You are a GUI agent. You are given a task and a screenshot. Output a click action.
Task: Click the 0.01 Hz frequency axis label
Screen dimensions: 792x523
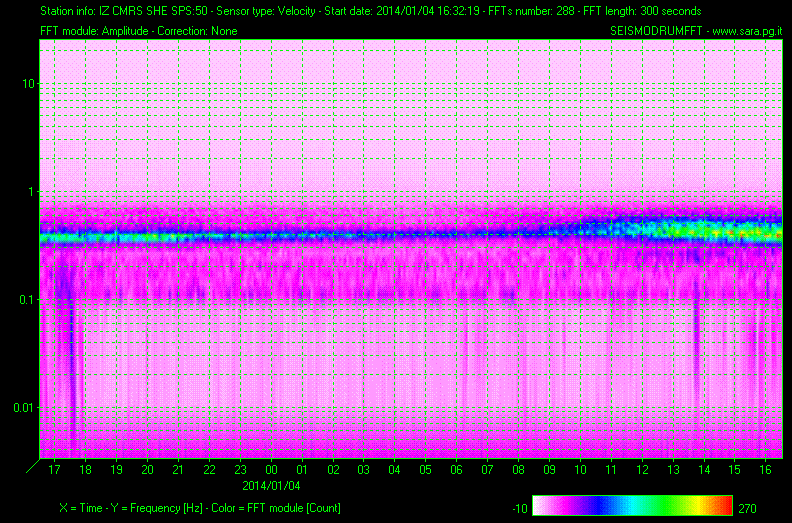(24, 408)
